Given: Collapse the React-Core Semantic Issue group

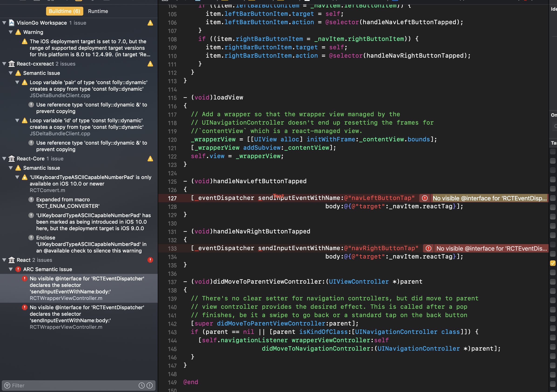Looking at the screenshot, I should coord(10,168).
